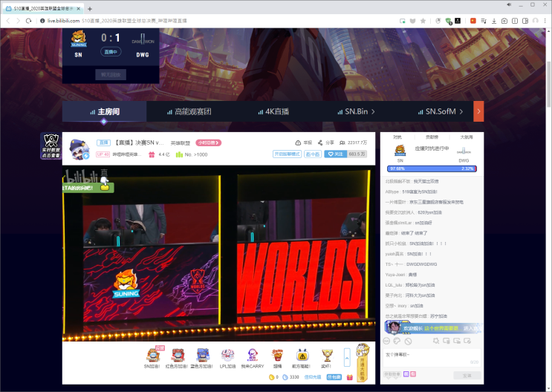Expand the 获取勋章 medal dropdown
The width and height of the screenshot is (552, 392).
[392, 374]
